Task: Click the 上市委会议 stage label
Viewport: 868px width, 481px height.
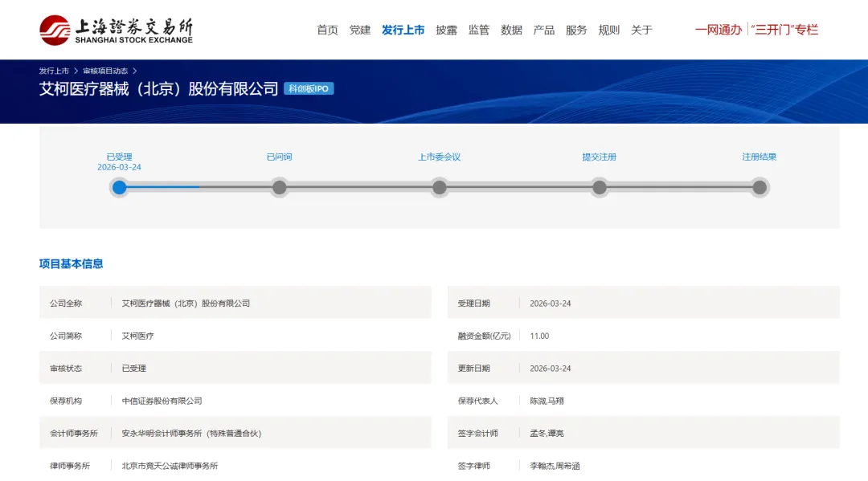Action: coord(440,157)
